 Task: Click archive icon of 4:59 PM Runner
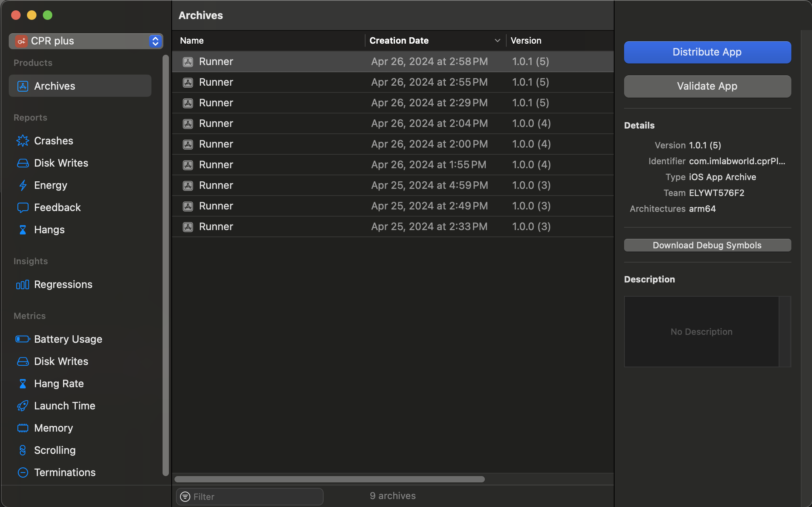(x=188, y=186)
